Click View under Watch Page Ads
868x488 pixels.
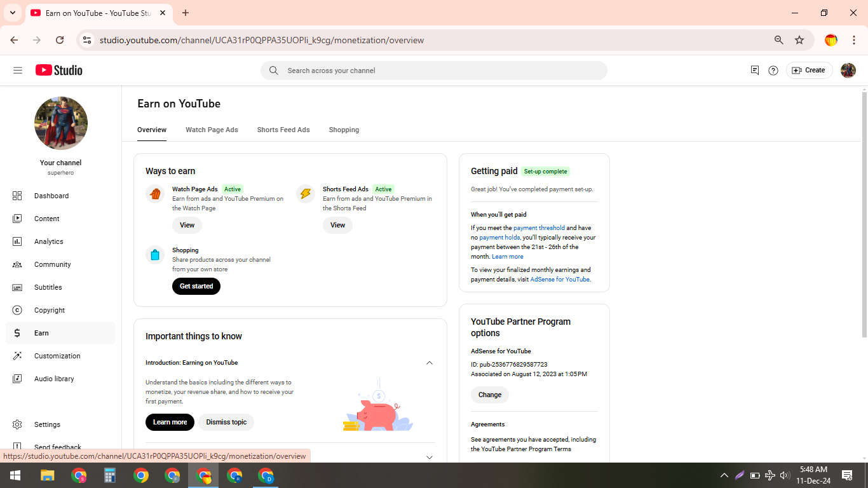point(187,225)
